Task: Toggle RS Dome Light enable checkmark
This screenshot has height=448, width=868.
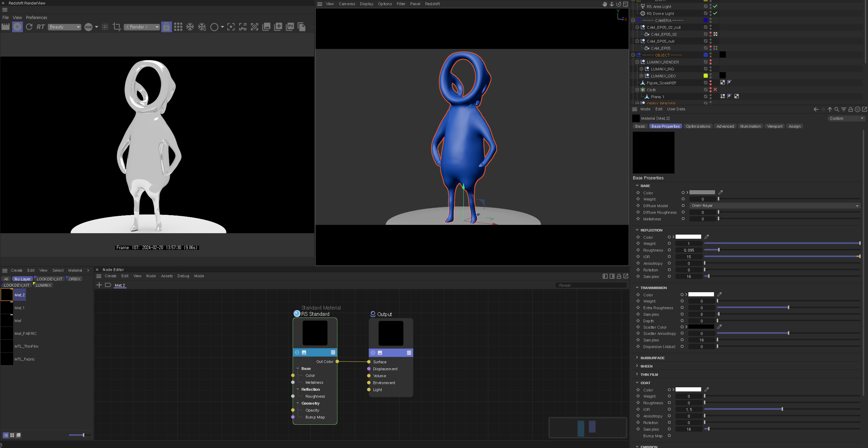Action: 715,14
